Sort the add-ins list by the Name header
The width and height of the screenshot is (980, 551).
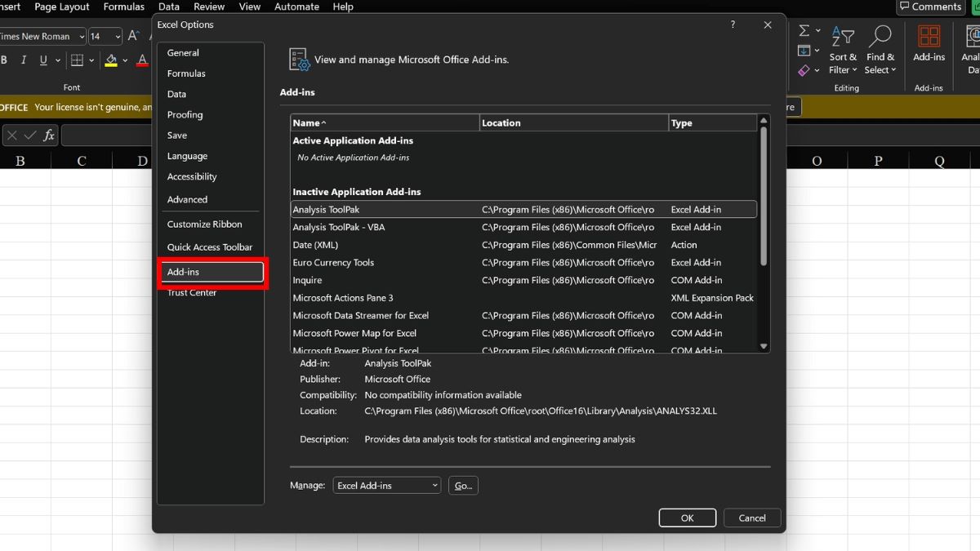click(x=385, y=123)
